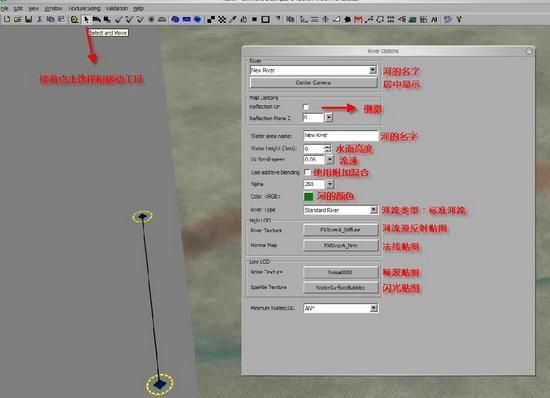The width and height of the screenshot is (550, 398).
Task: Click the help question mark toolbar icon
Action: pyautogui.click(x=459, y=20)
